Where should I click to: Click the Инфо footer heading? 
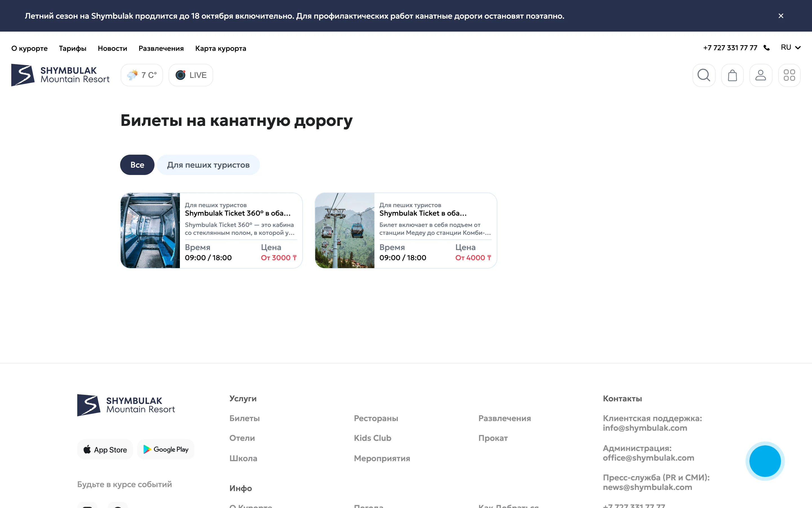coord(240,489)
